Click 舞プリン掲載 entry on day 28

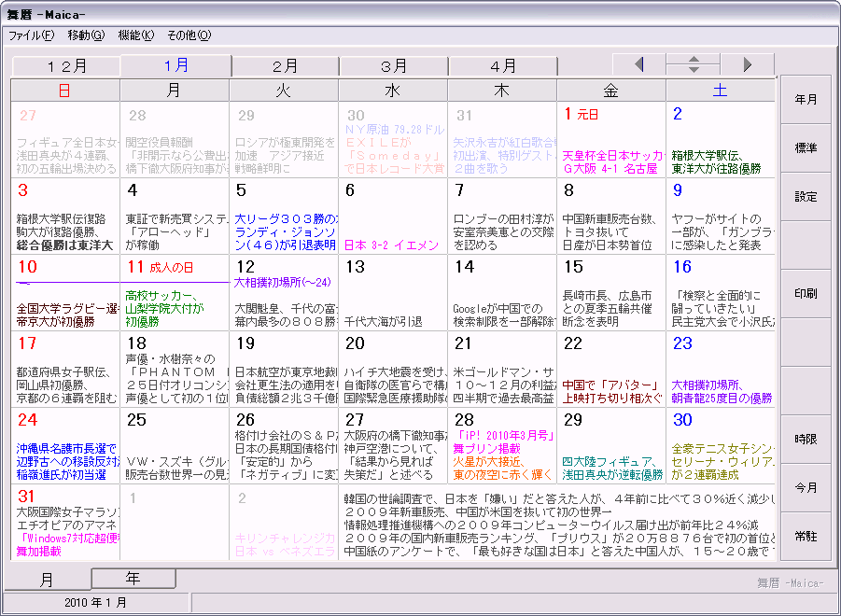[486, 449]
